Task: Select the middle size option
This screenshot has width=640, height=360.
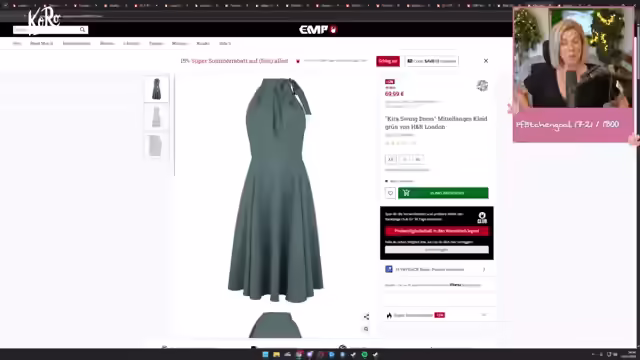Action: pyautogui.click(x=404, y=159)
